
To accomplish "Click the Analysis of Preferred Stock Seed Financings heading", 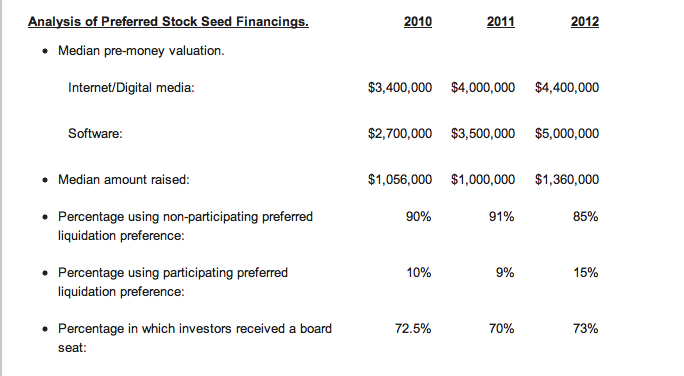I will click(168, 22).
